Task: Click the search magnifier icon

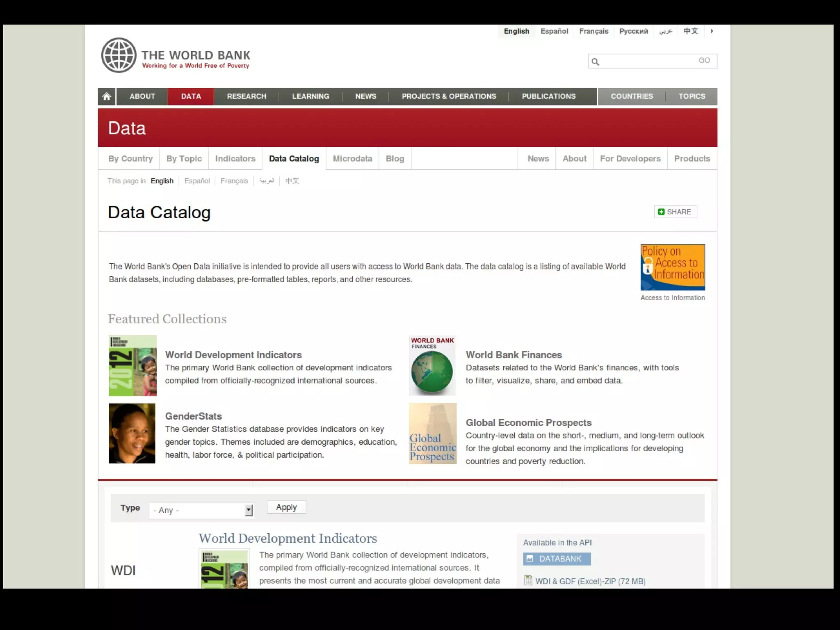Action: (x=596, y=62)
